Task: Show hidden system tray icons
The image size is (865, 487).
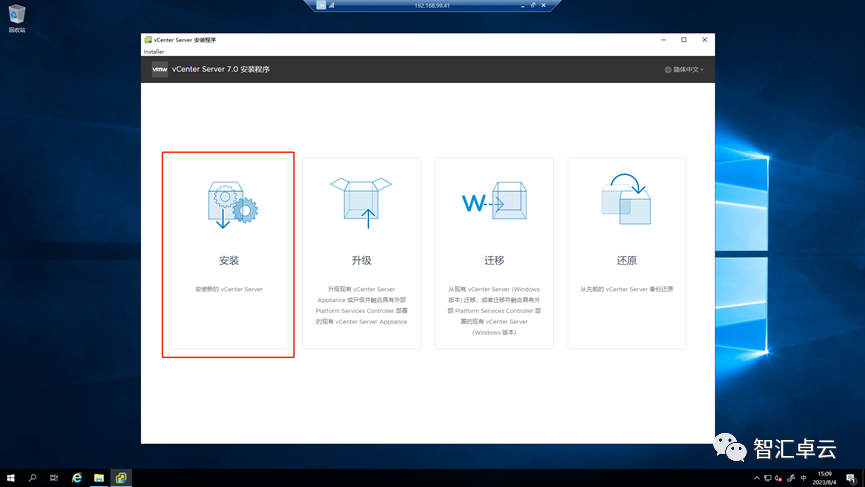Action: click(x=756, y=478)
